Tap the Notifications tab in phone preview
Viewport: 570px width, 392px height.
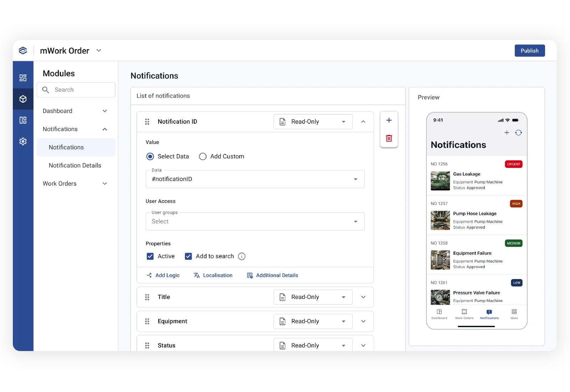coord(489,314)
